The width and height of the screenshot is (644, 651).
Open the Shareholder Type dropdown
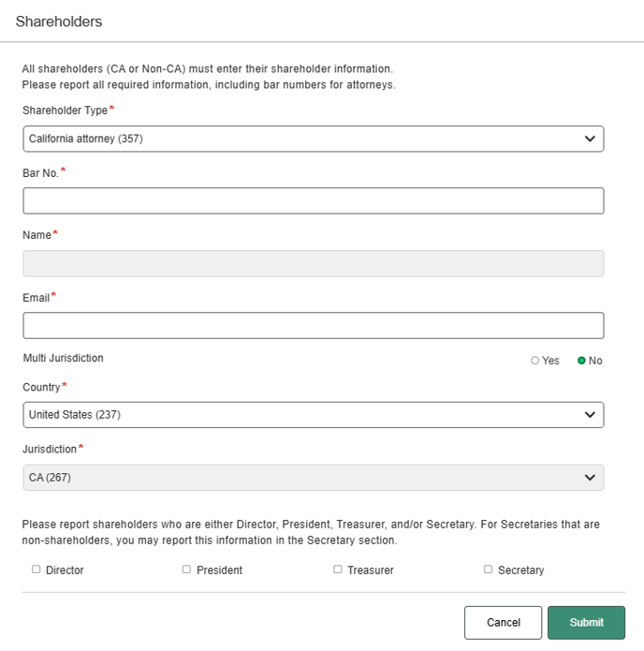[313, 139]
